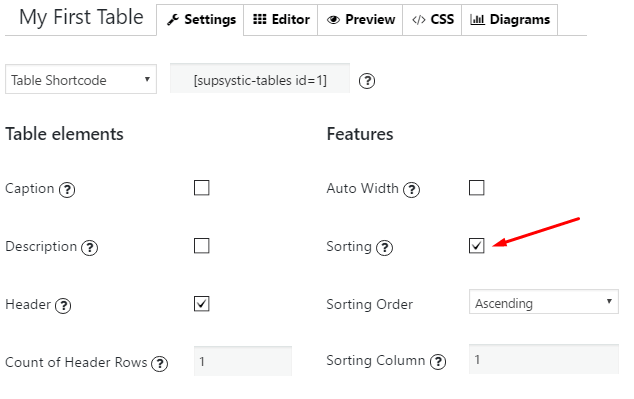634x399 pixels.
Task: Click help icon beside shortcode field
Action: 367,81
